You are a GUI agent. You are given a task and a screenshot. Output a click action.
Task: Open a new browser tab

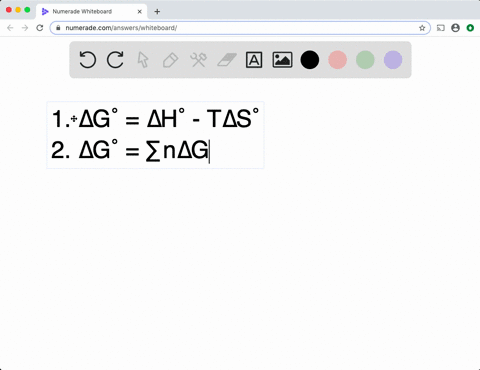[157, 12]
